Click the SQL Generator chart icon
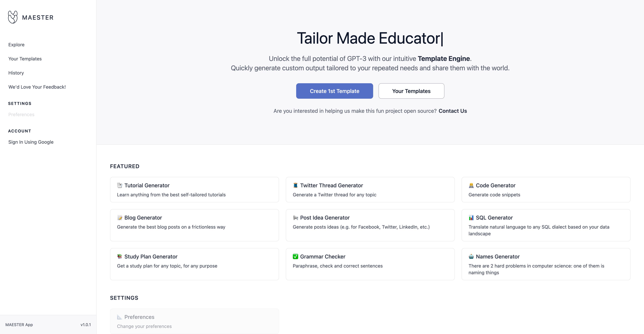This screenshot has height=334, width=644. (471, 218)
